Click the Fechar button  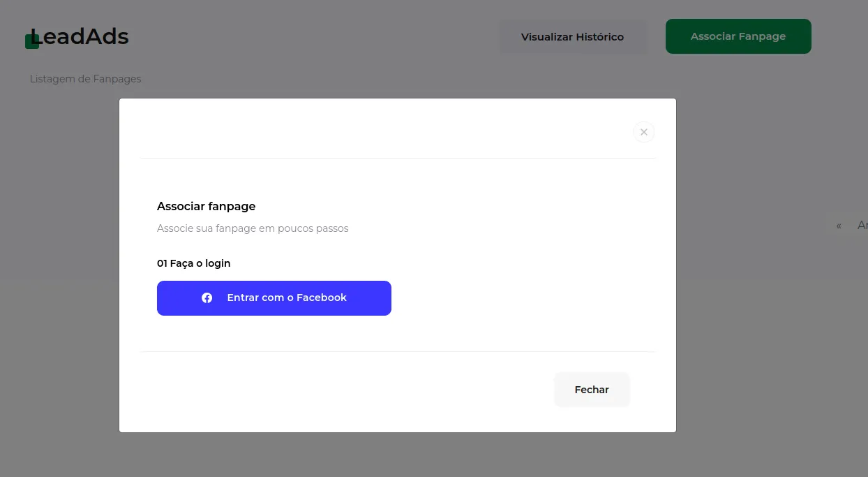(x=592, y=390)
